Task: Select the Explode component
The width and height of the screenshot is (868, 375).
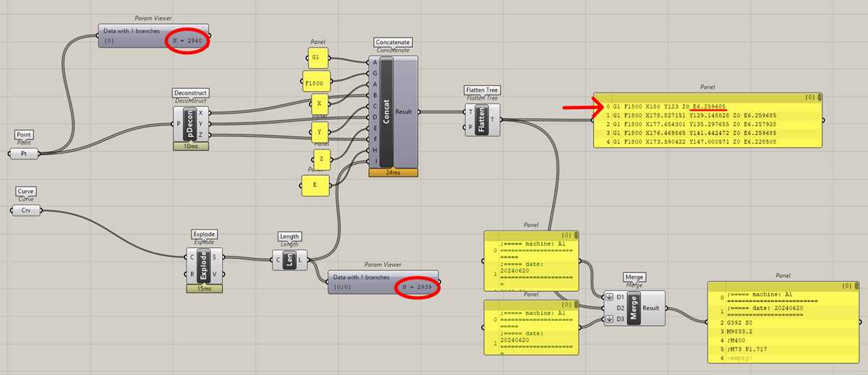Action: point(204,264)
